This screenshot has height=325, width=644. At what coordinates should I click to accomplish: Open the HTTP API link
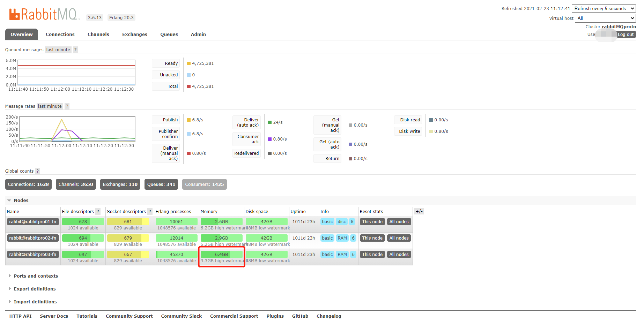(21, 316)
